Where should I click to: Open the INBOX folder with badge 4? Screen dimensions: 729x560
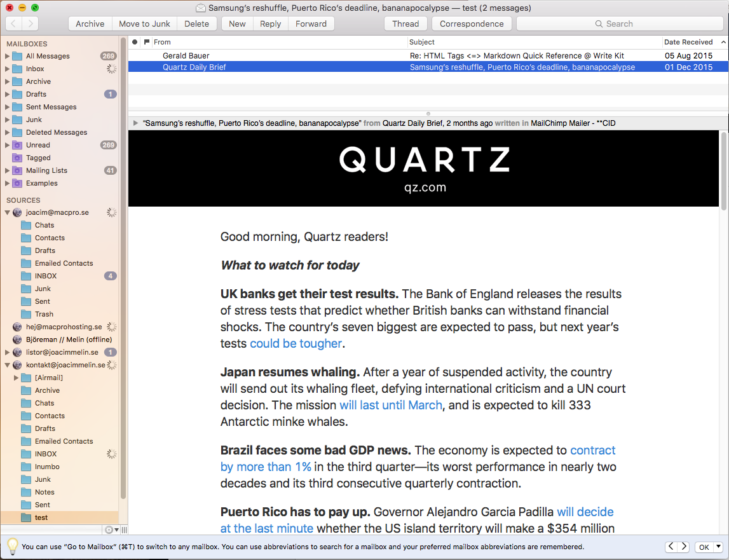coord(60,276)
